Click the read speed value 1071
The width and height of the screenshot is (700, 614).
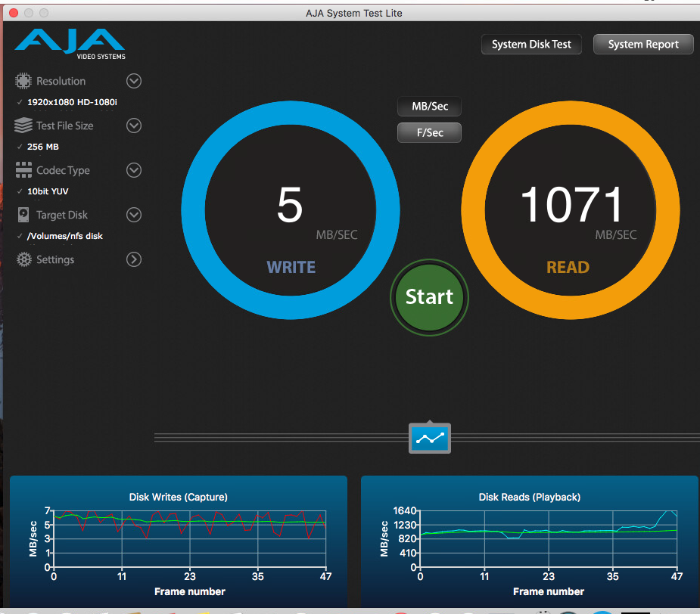[571, 205]
